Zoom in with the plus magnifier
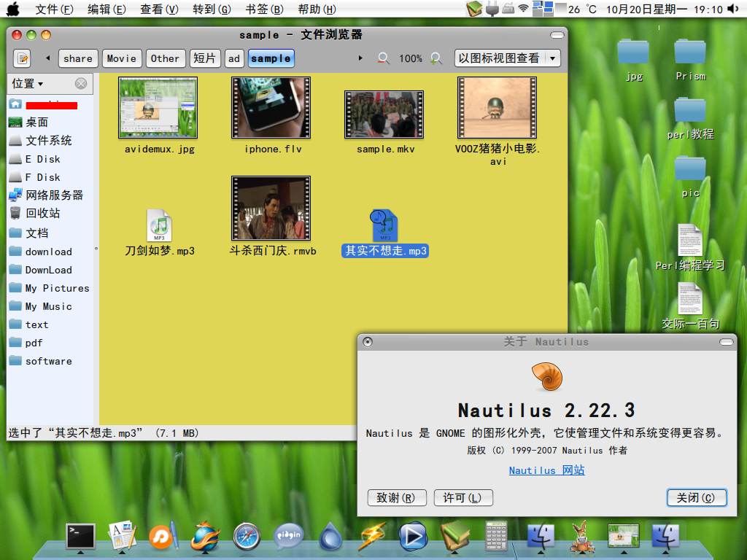 tap(436, 58)
